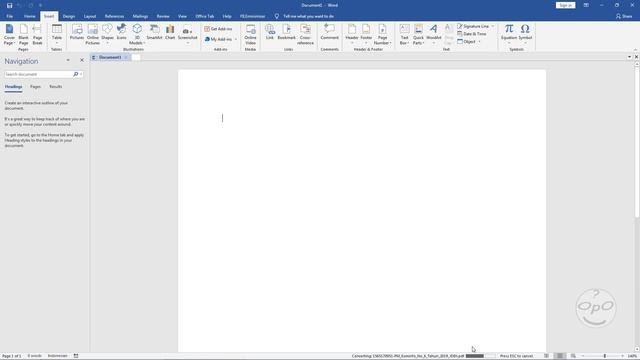
Task: Click the My Add-ins button
Action: [218, 39]
